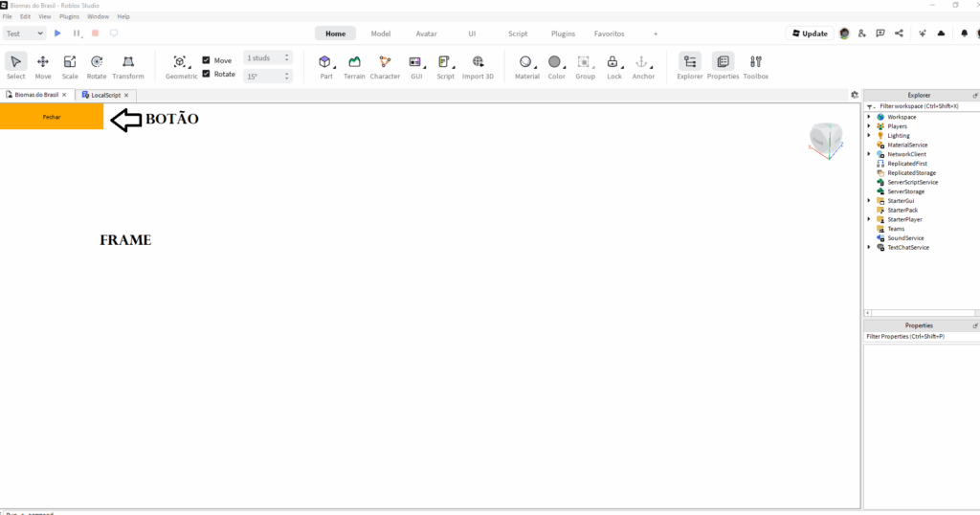Click the cloud icon in top bar
Screen dimensions: 980x515
942,34
